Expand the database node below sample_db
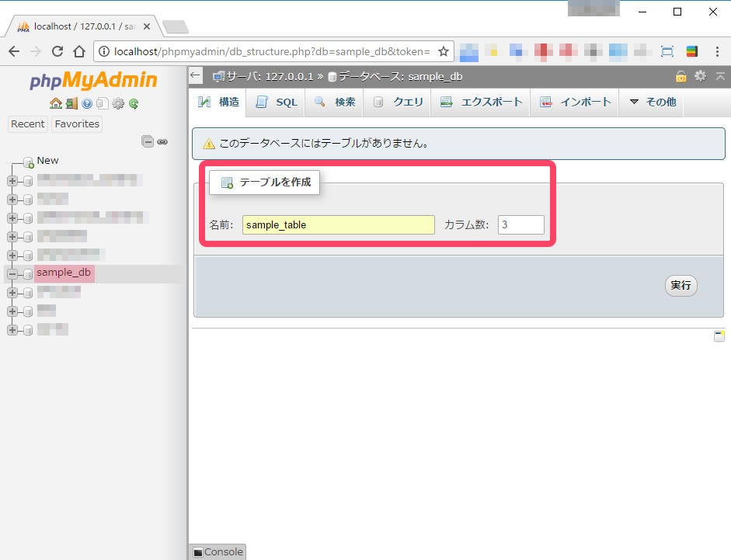 [12, 292]
